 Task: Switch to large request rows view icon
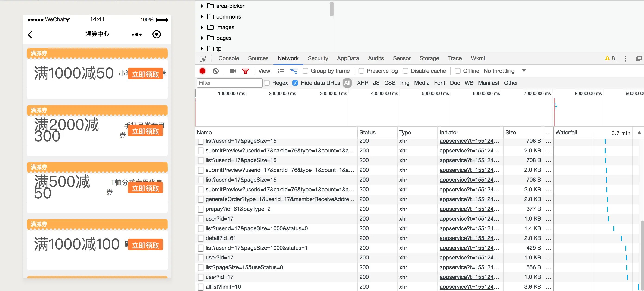(281, 71)
